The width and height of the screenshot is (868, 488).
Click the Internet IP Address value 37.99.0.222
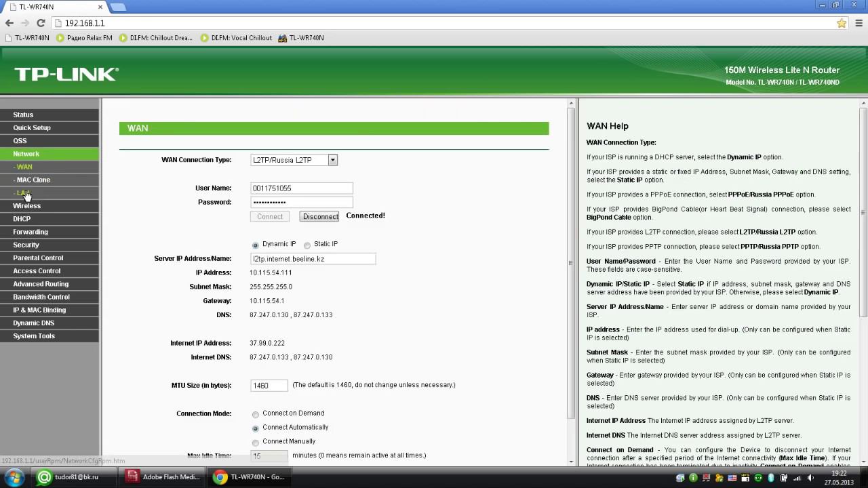coord(267,343)
